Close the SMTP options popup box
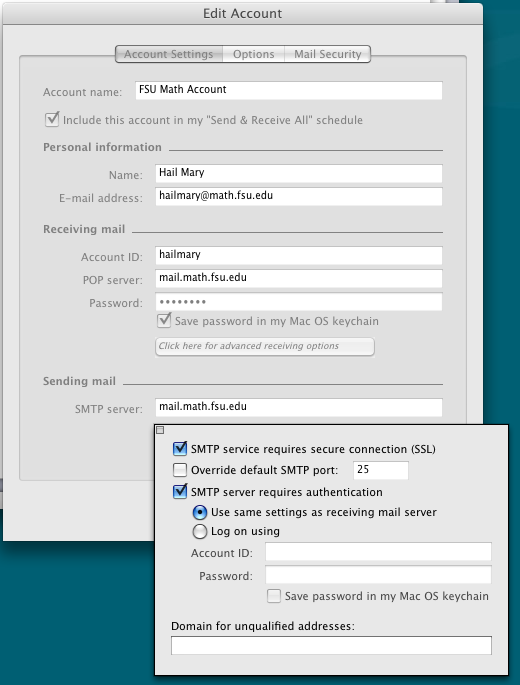This screenshot has width=520, height=685. coord(160,430)
